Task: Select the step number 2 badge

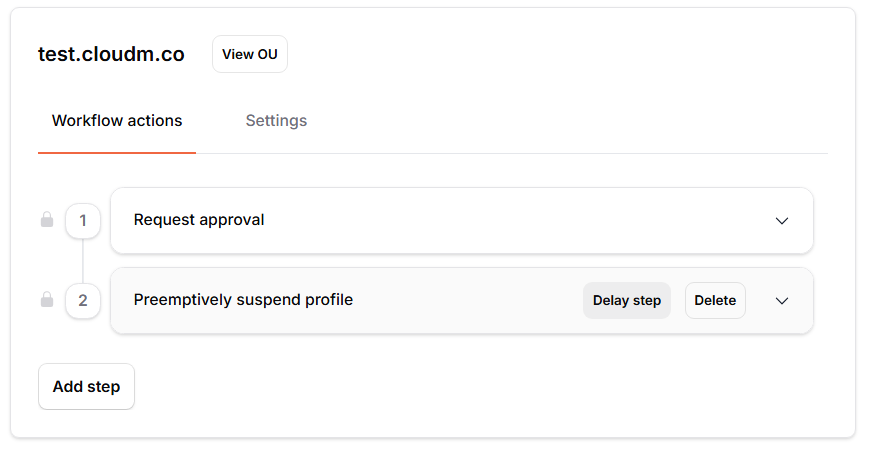Action: pos(83,301)
